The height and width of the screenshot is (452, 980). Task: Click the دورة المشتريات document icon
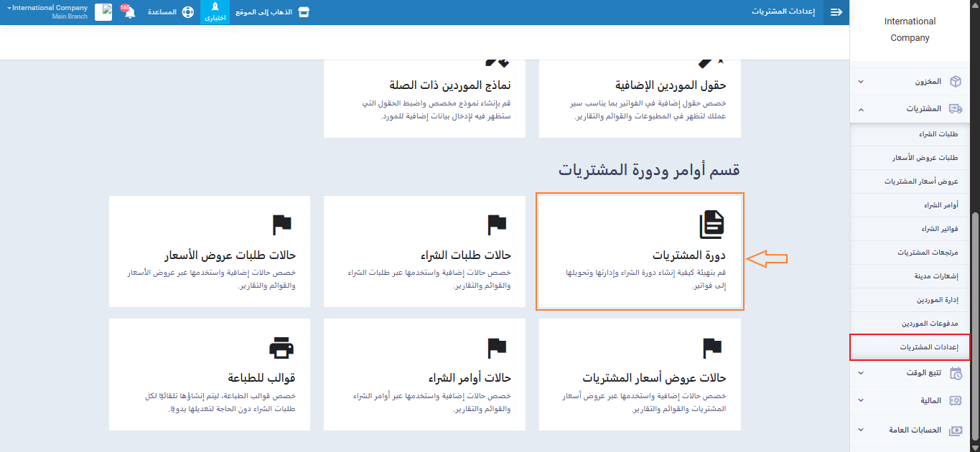pos(711,225)
